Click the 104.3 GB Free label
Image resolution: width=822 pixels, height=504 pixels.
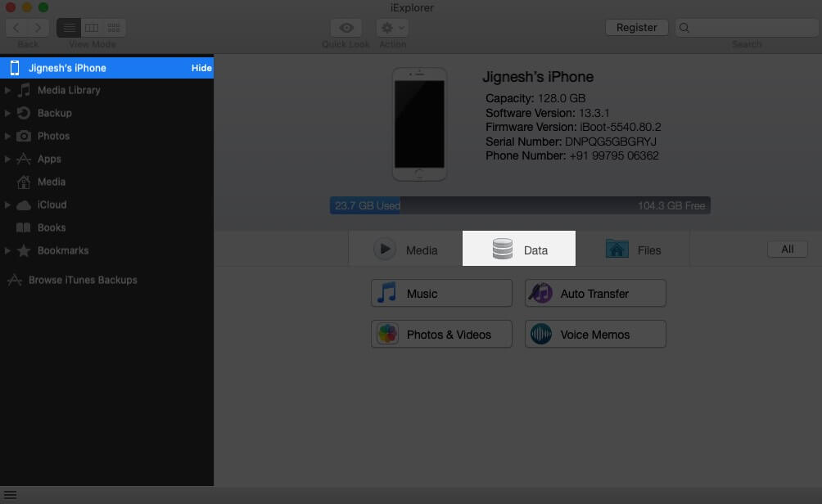pyautogui.click(x=671, y=206)
